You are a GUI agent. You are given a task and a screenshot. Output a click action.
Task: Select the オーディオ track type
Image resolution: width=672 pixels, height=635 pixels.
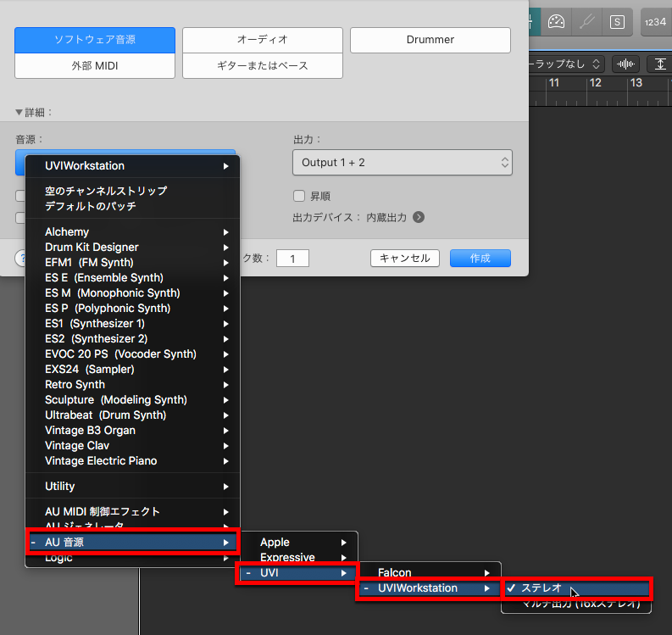point(263,40)
